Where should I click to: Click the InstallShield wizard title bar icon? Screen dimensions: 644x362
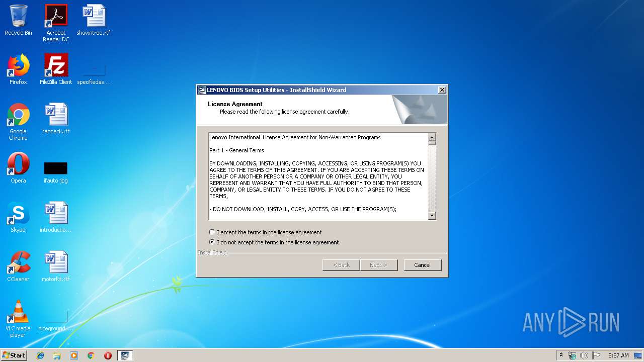202,90
